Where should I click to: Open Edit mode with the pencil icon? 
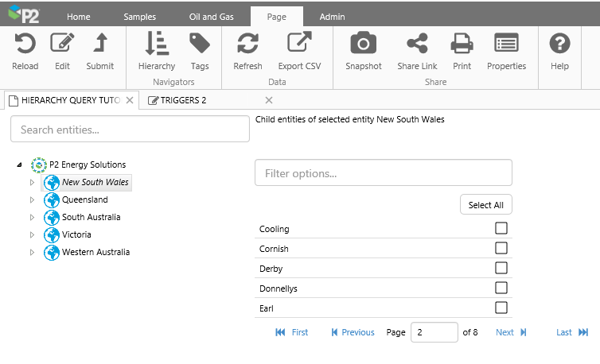(x=62, y=45)
